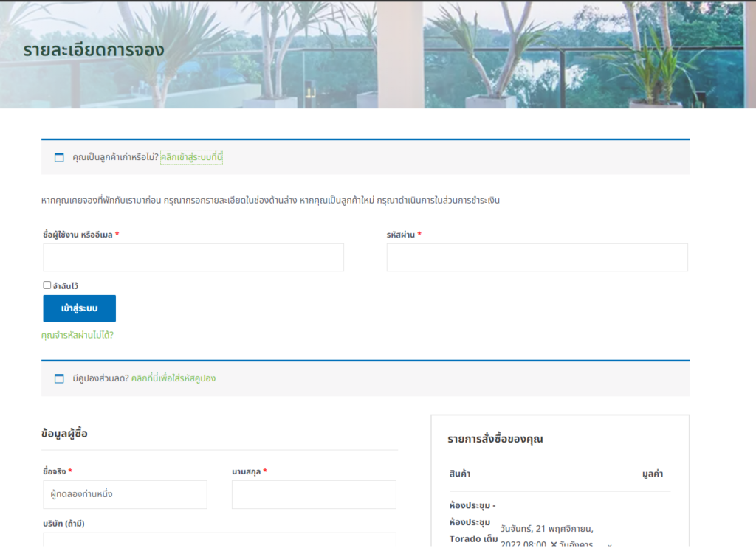Viewport: 756px width, 551px height.
Task: Click the 'รายการสั่งซื้อของคุณ' order summary heading
Action: tap(495, 439)
